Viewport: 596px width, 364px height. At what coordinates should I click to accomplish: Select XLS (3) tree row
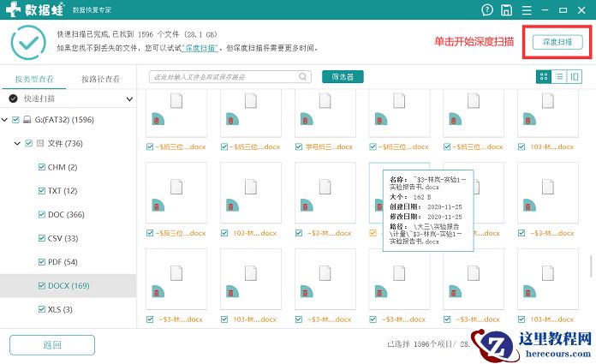click(x=68, y=309)
